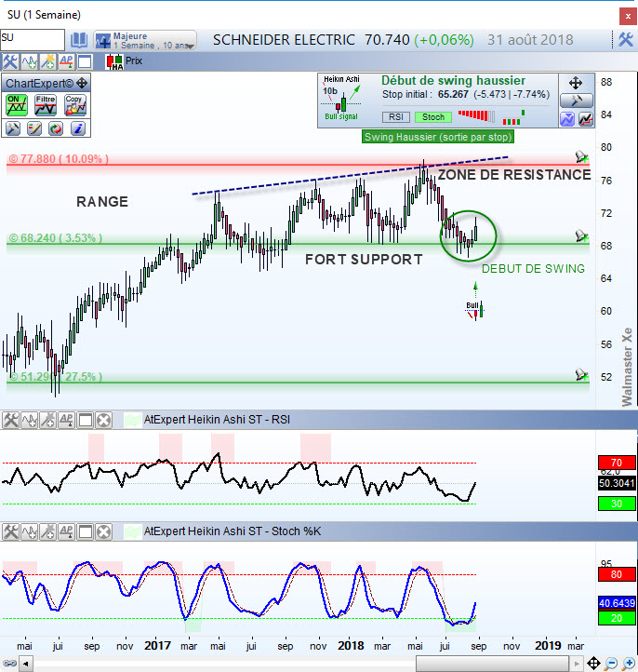Click the AtExpert Heikin Ashi ST - RSI title
The width and height of the screenshot is (638, 672).
[x=217, y=420]
